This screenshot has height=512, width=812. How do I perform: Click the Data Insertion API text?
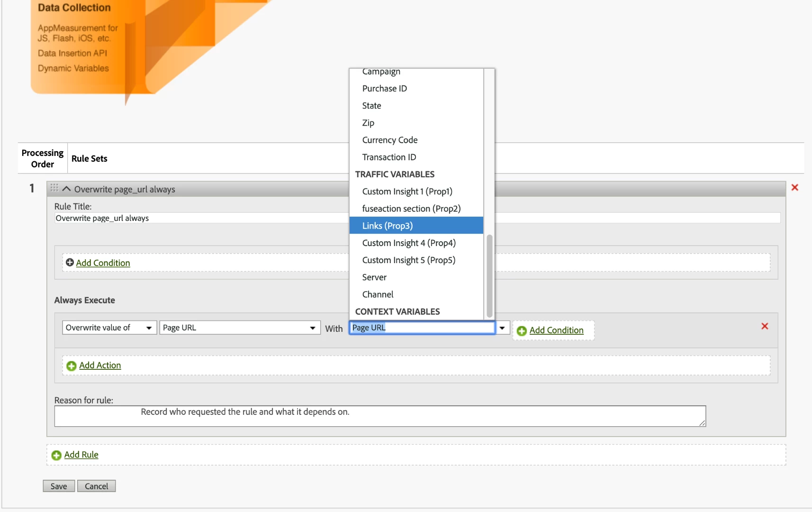click(x=72, y=53)
